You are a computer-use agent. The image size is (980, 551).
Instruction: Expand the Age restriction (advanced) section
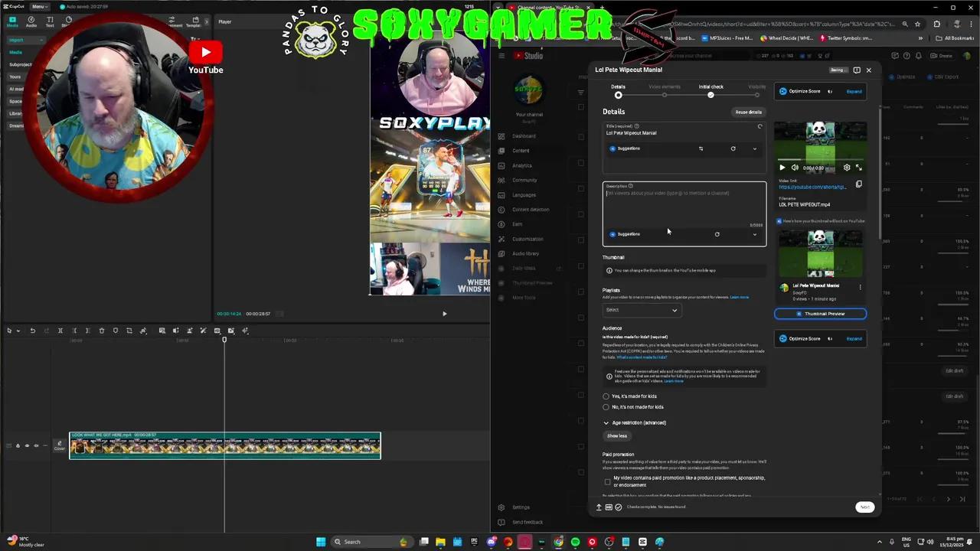pos(636,422)
